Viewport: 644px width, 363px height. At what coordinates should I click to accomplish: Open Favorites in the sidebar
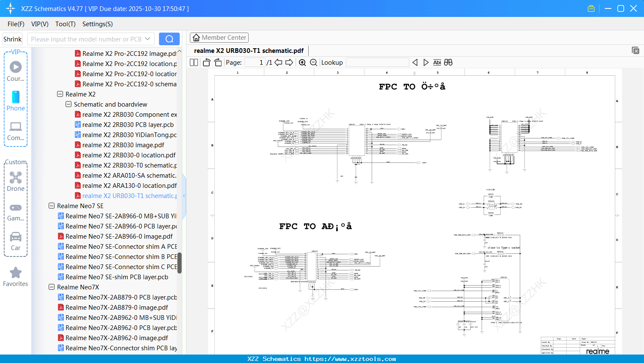16,277
